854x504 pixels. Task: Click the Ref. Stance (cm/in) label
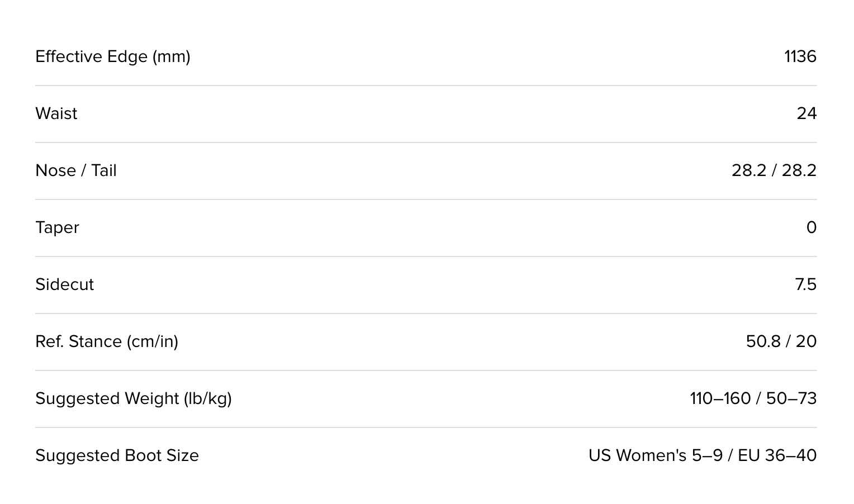point(107,342)
